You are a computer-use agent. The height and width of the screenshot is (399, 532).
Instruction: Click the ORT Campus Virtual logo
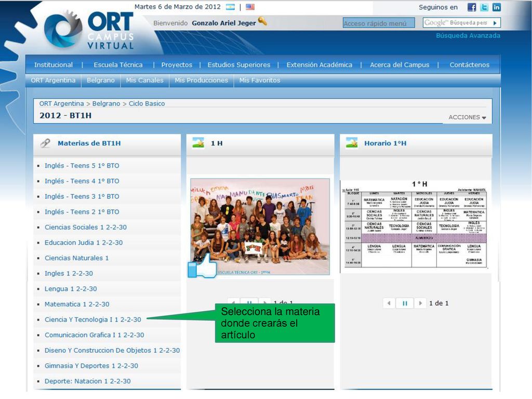click(89, 31)
